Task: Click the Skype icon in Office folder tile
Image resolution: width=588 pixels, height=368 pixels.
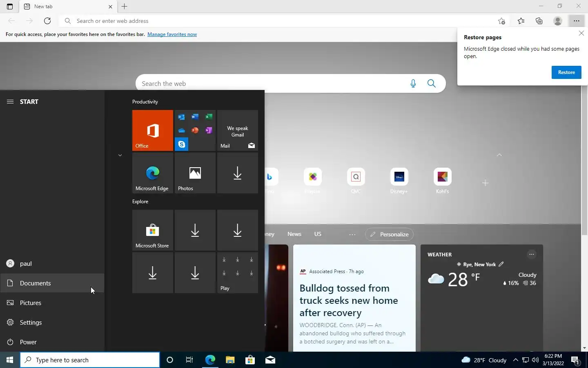Action: (182, 144)
